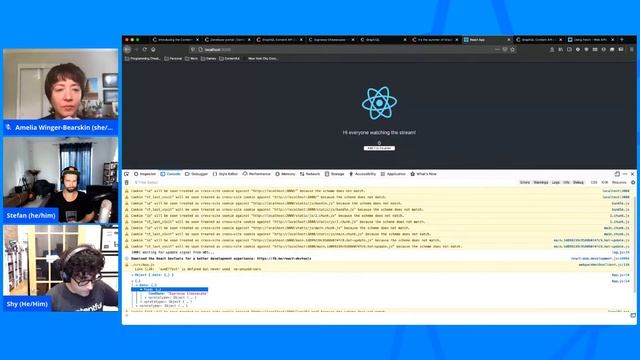Open the Games bookmarks folder
The height and width of the screenshot is (360, 640).
pos(208,58)
